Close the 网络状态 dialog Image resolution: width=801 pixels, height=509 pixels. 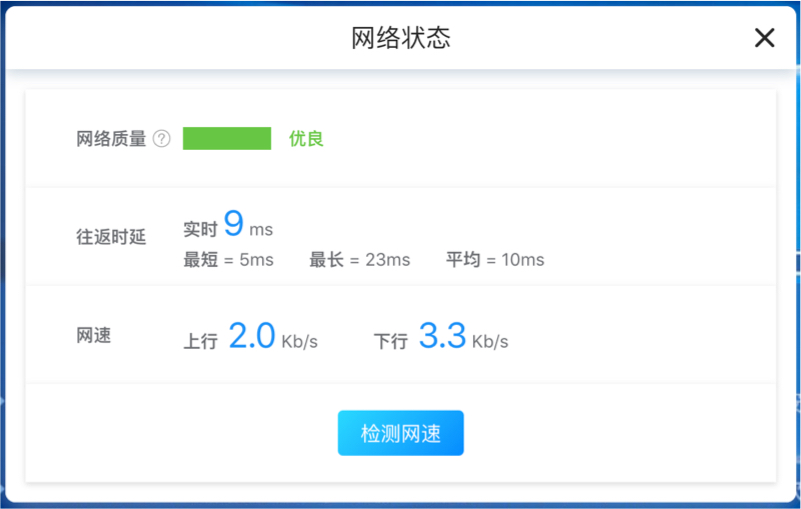coord(764,38)
